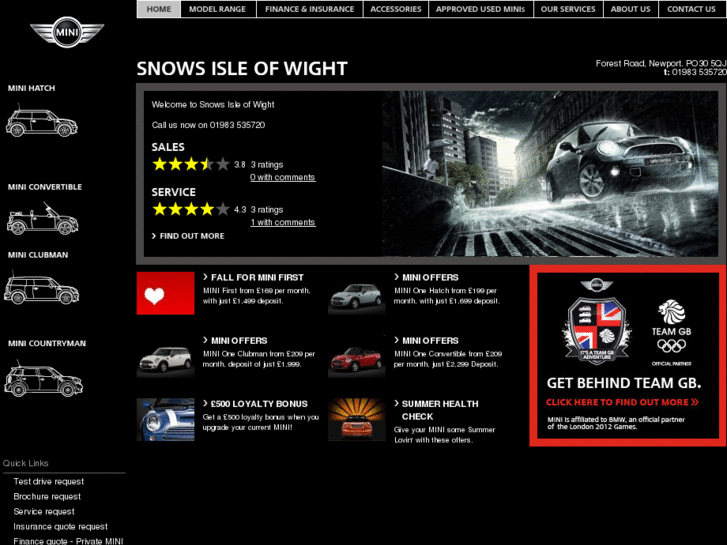This screenshot has width=727, height=545.
Task: Open OUR SERVICES menu
Action: coord(568,9)
